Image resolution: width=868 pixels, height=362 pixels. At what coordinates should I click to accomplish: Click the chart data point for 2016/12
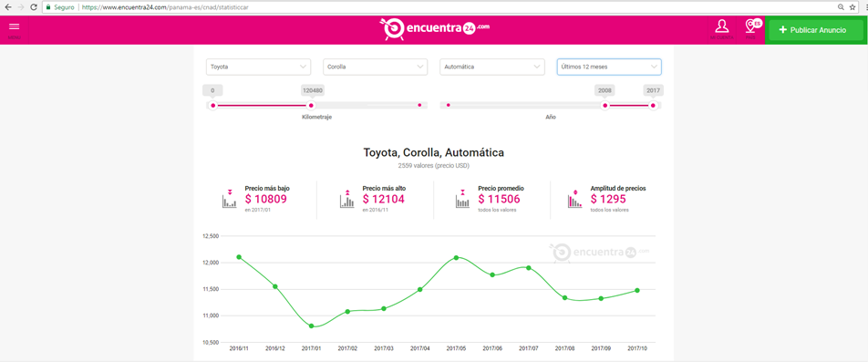275,286
